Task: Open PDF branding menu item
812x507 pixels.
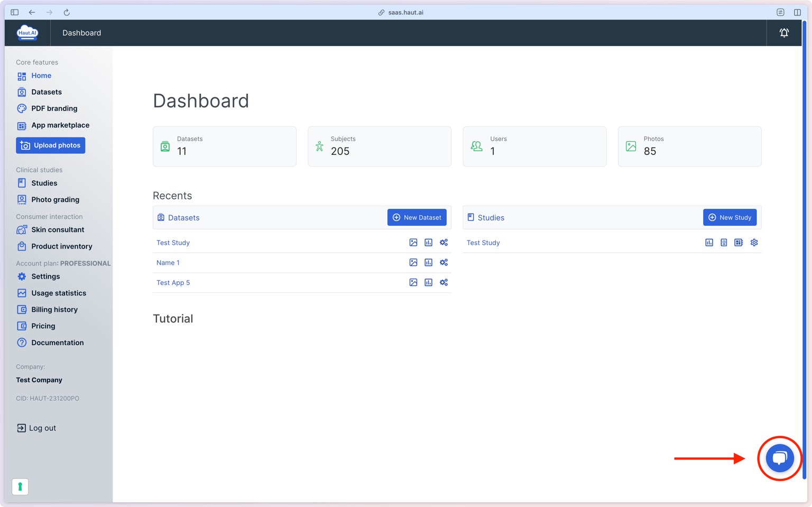Action: pyautogui.click(x=54, y=108)
